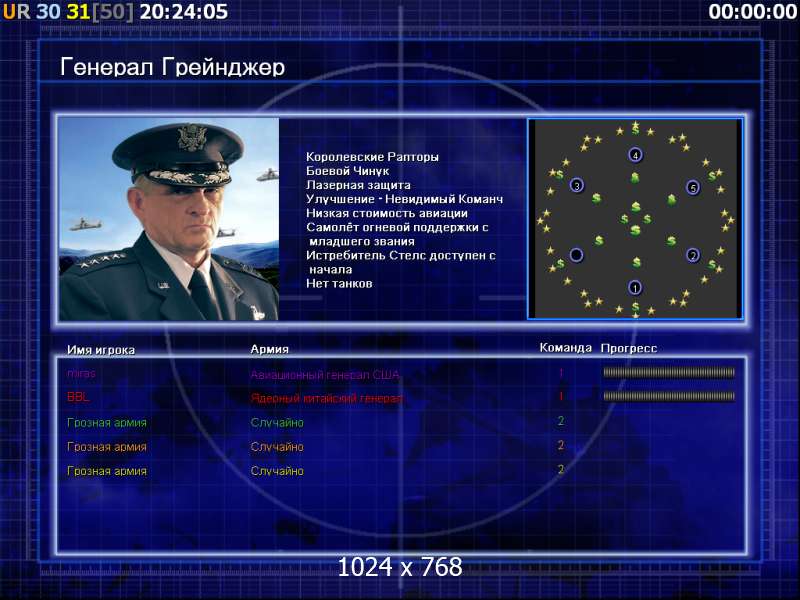Click the loading progress bar for miras
Image resolution: width=800 pixels, height=600 pixels.
tap(669, 373)
